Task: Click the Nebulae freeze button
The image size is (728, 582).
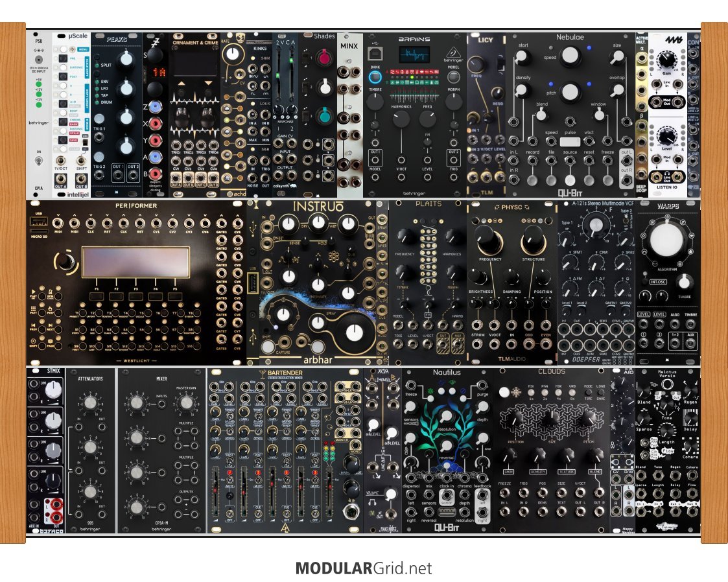Action: pos(608,180)
